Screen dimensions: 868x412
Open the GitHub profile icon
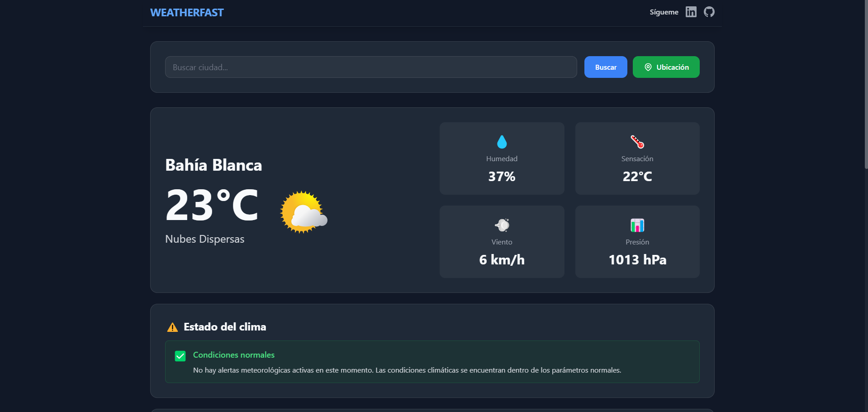[709, 12]
